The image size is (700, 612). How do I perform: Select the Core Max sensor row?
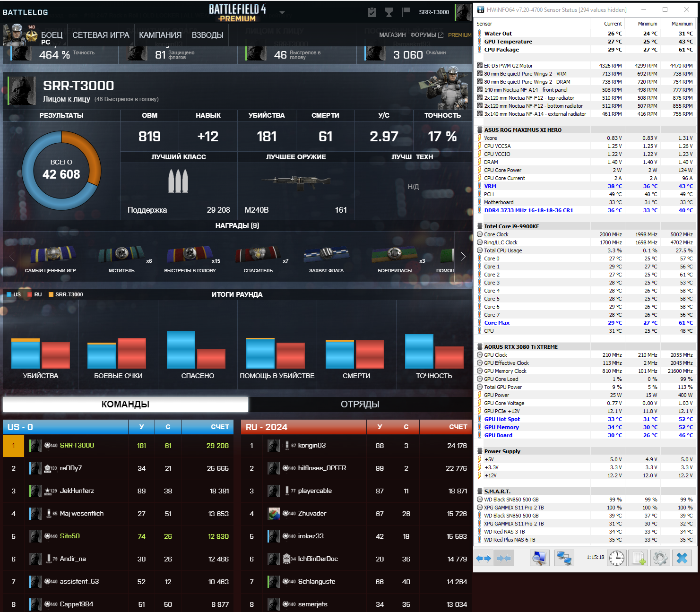[x=585, y=323]
